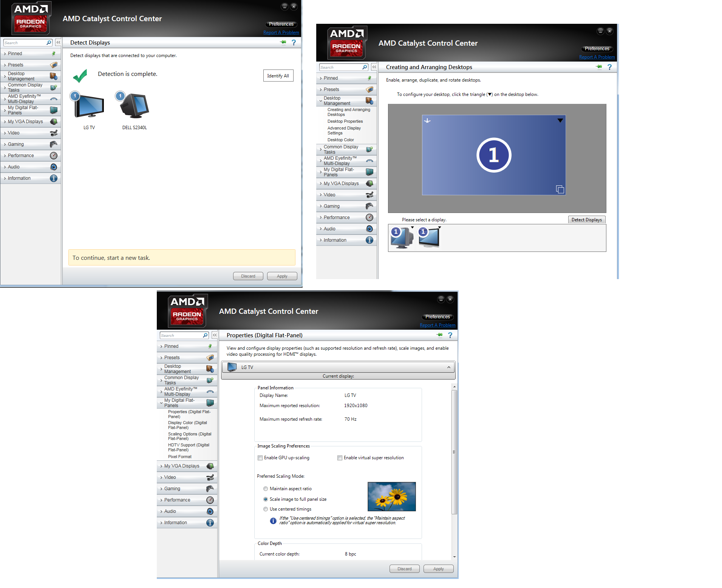Screen dimensions: 722x588
Task: Open Preferences in the Arranging Desktops window
Action: coord(597,49)
